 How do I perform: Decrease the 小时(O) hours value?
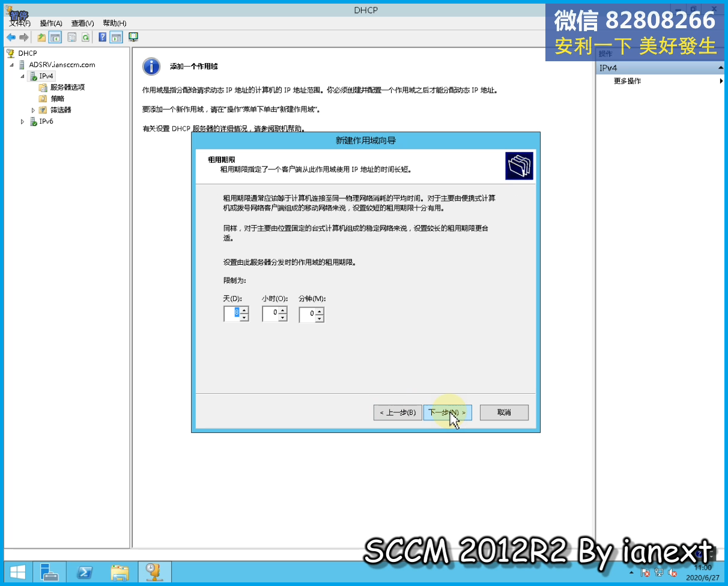(283, 318)
